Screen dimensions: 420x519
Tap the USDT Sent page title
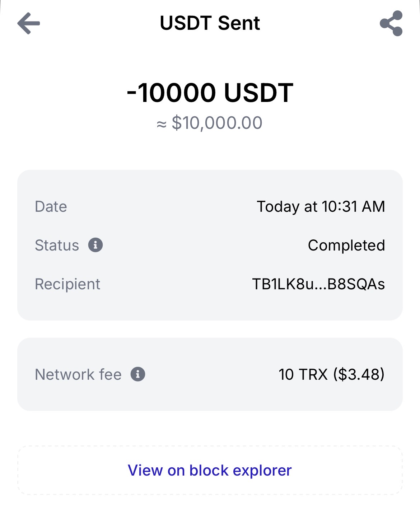pyautogui.click(x=210, y=23)
